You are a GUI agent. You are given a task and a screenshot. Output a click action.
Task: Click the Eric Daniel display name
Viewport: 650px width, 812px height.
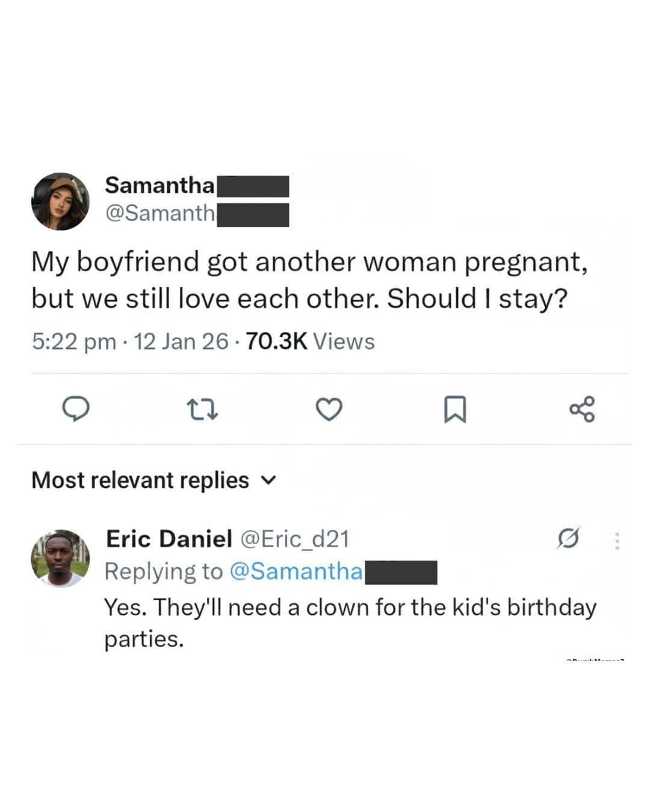(169, 538)
